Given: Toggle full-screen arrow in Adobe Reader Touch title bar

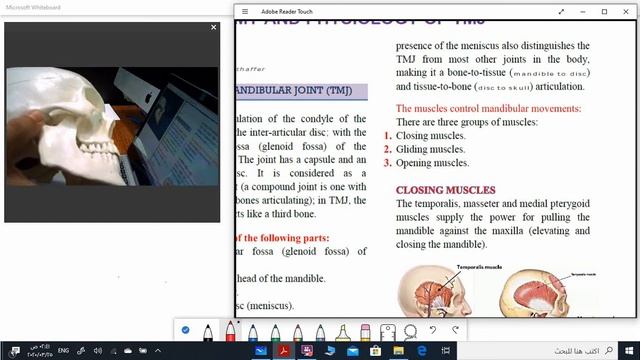Looking at the screenshot, I should pos(561,11).
